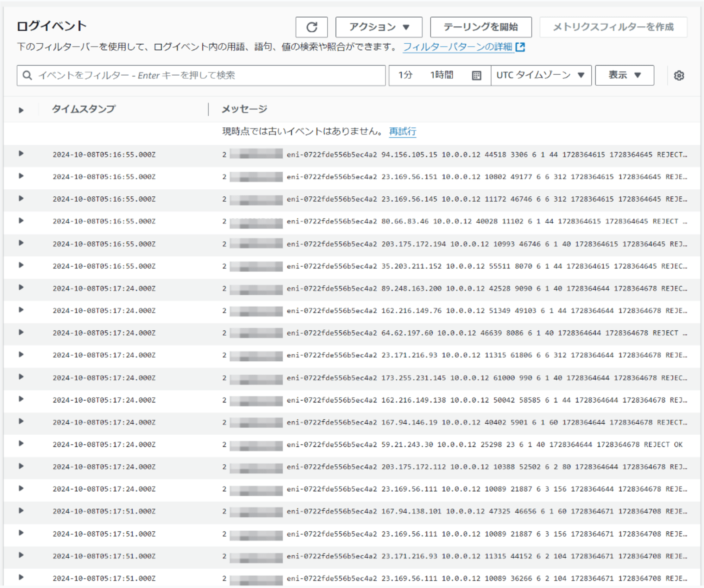Screen dimensions: 704x588
Task: Open the calendar date range picker icon
Action: click(476, 75)
